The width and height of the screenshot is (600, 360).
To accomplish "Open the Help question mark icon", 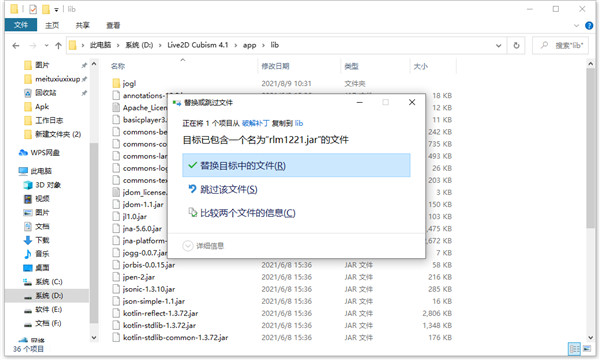I will (589, 26).
